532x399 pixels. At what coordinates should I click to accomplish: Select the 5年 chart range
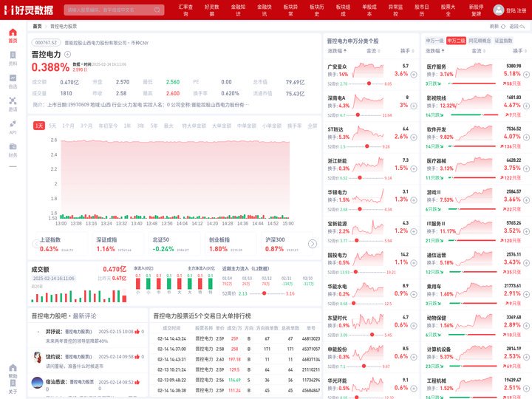click(154, 126)
